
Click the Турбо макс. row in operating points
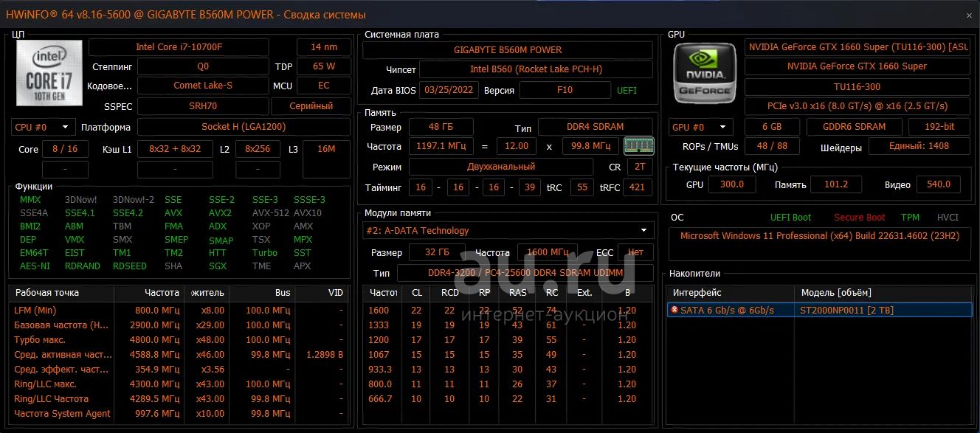(x=177, y=339)
